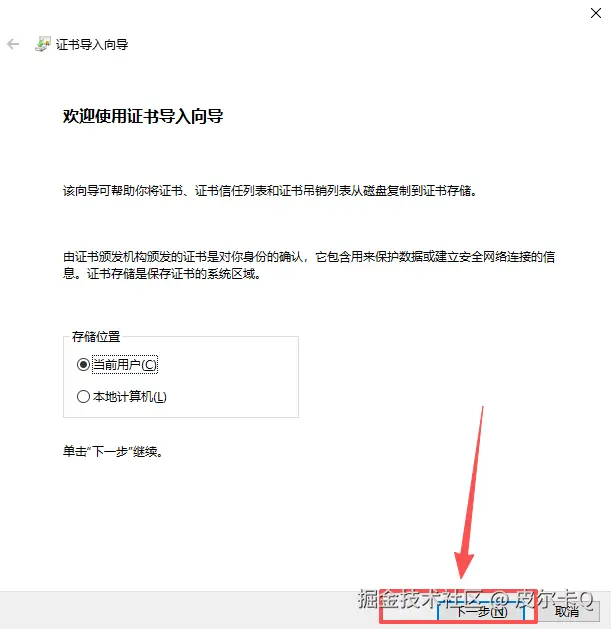Choose the 本地计算机(L) radio circle

[83, 397]
